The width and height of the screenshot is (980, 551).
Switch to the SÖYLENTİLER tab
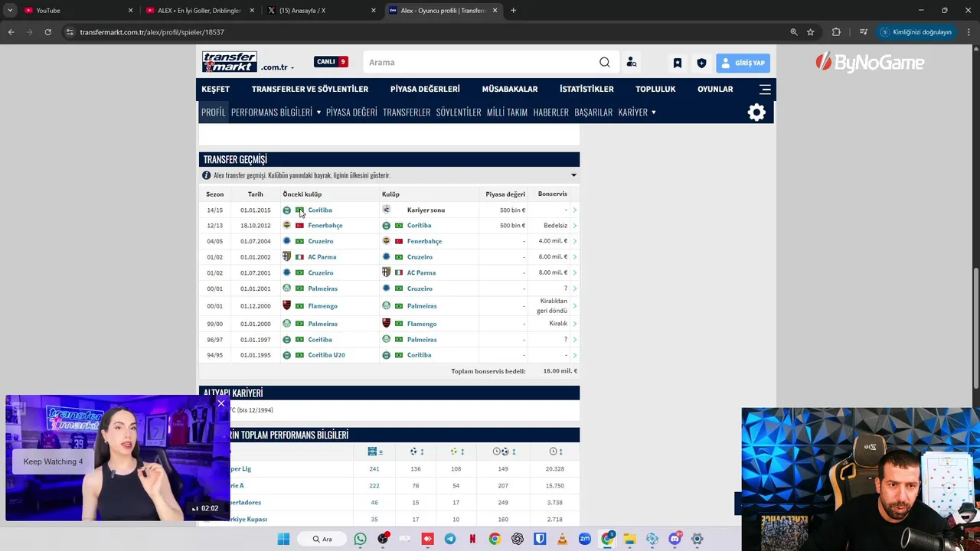click(x=459, y=112)
